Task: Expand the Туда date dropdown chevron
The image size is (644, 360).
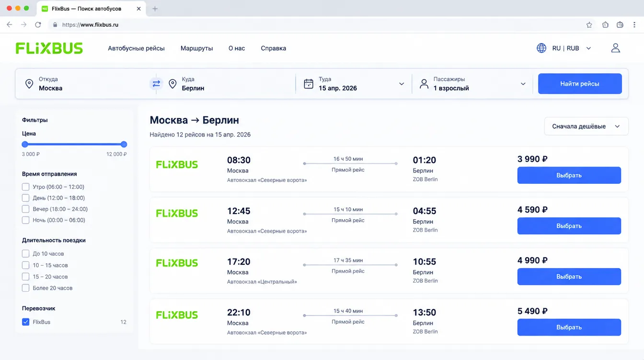Action: click(402, 84)
